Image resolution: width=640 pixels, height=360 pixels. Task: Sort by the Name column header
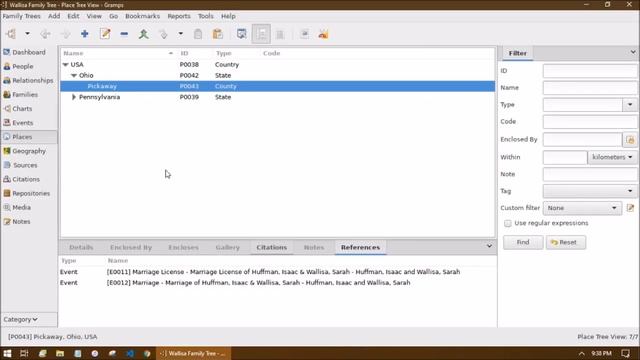(118, 53)
